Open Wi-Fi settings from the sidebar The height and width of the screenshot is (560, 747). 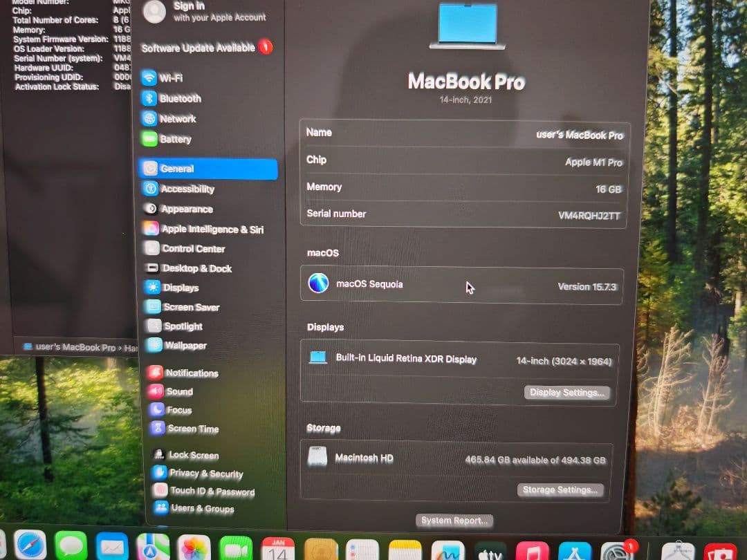[171, 78]
